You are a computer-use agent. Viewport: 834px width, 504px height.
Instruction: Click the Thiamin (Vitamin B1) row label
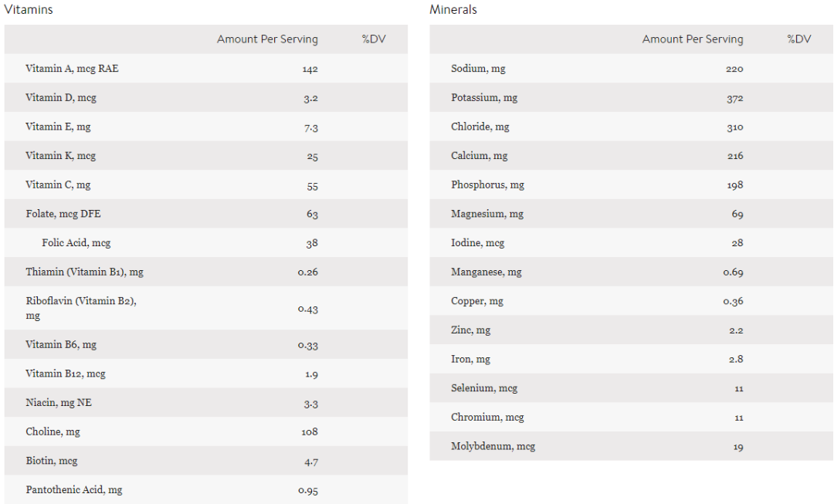[84, 272]
